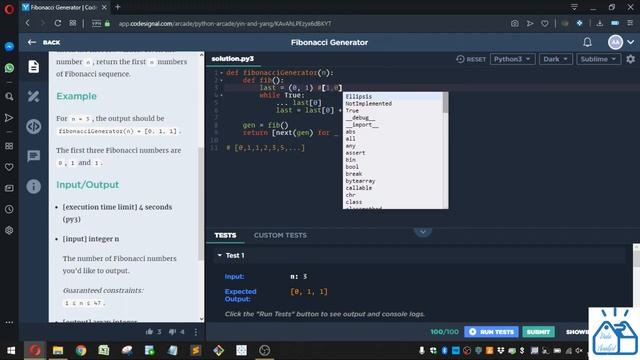Open settings gear in the Opera sidebar

pyautogui.click(x=9, y=230)
